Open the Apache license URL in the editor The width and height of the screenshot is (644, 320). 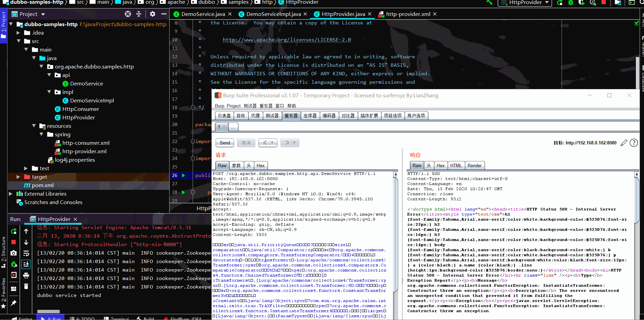tap(287, 39)
